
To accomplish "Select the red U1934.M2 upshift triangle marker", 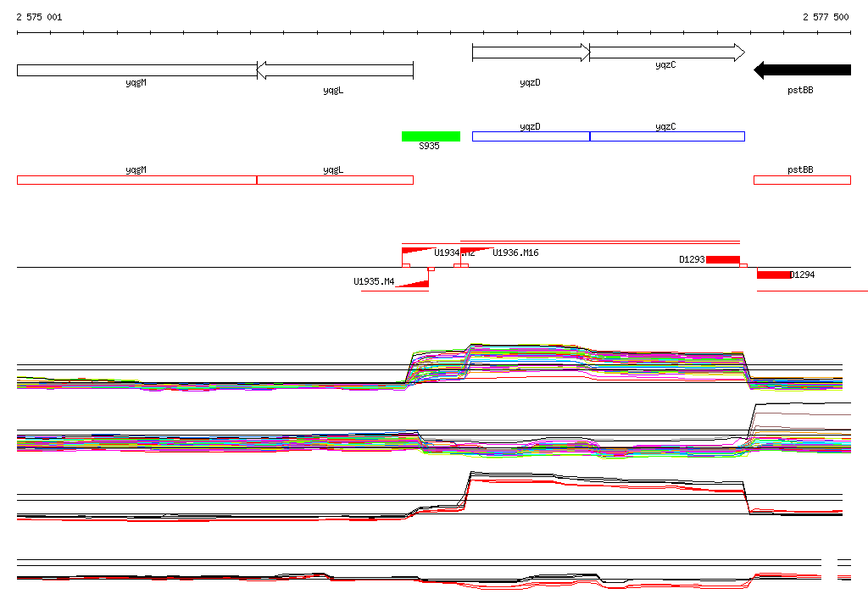I will (416, 251).
